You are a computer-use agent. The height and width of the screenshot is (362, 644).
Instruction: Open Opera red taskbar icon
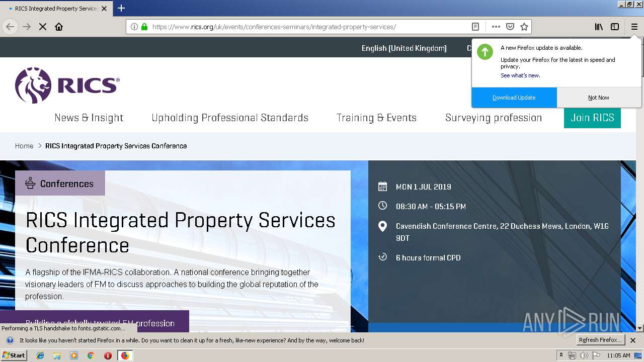(x=108, y=355)
